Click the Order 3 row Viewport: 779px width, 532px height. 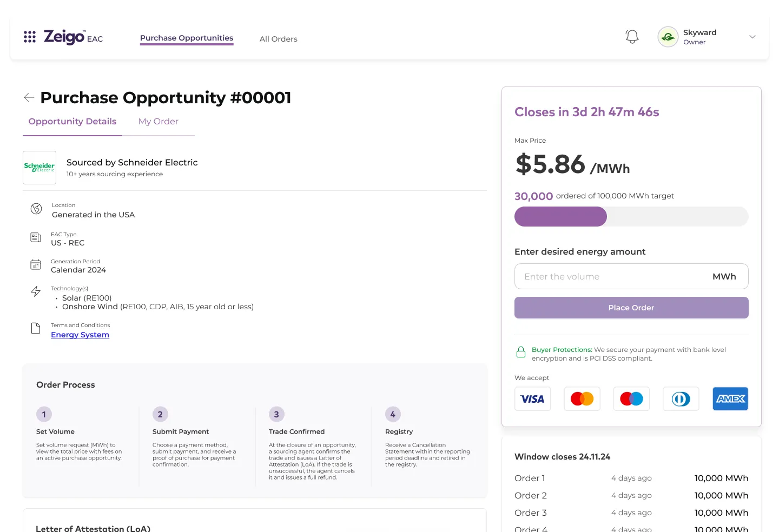(631, 513)
